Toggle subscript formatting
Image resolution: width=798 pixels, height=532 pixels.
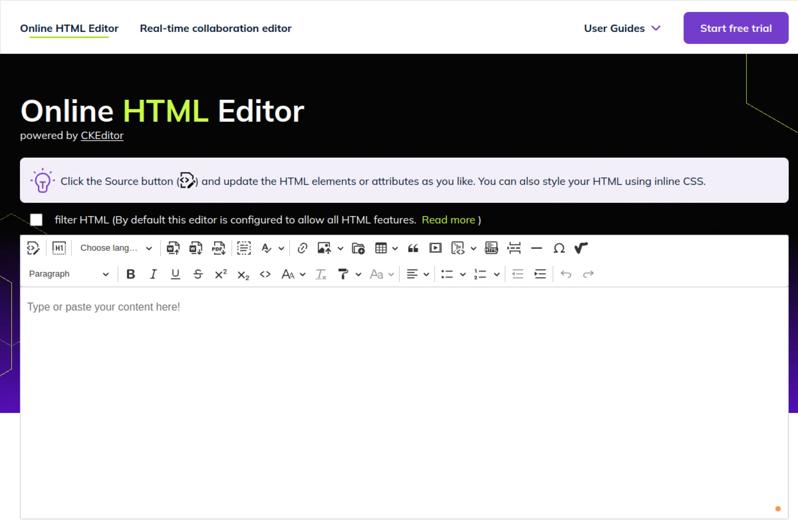tap(243, 274)
